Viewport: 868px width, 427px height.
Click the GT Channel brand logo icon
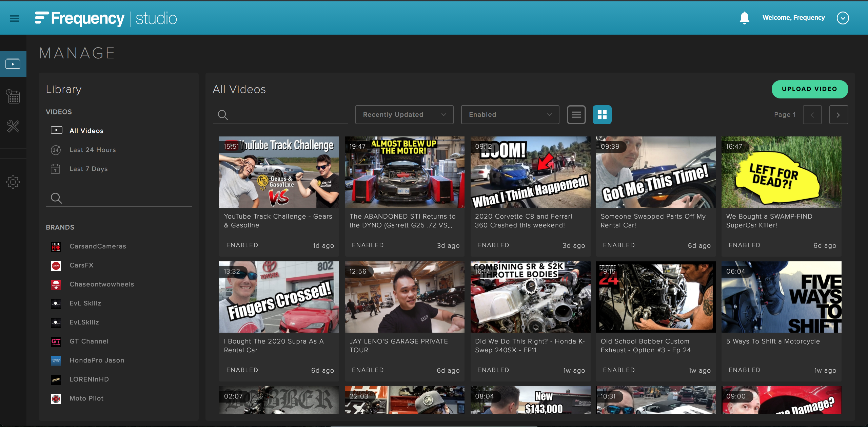[56, 341]
